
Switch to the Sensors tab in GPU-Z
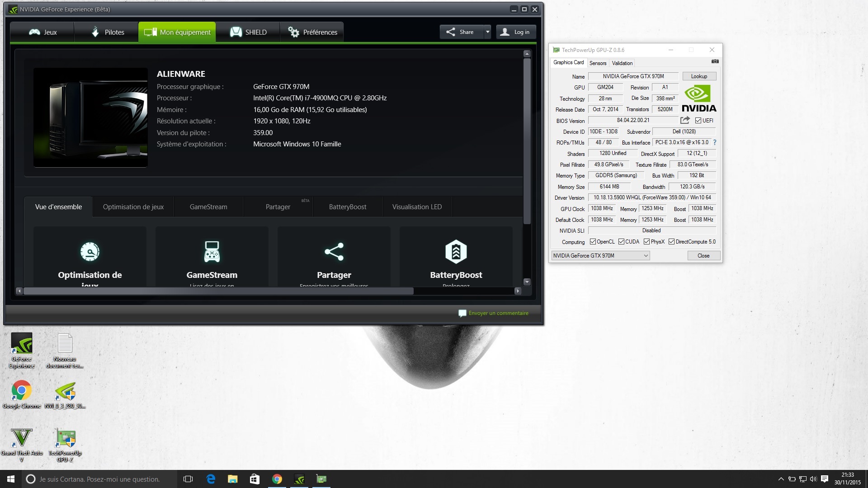point(598,63)
